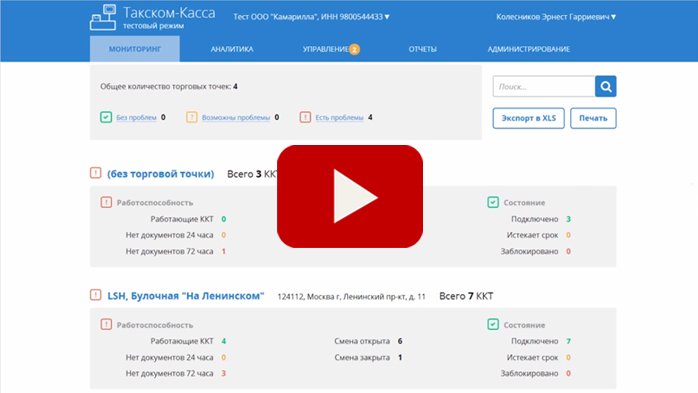This screenshot has height=393, width=698.
Task: Click Нет документов 72 часа in без торговой точки block
Action: [x=176, y=251]
